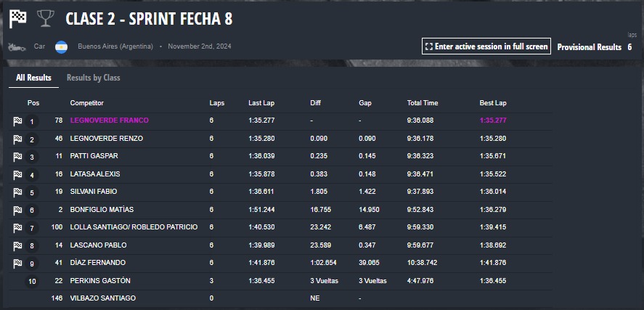Click the finish flag icon for position 1

coord(17,121)
